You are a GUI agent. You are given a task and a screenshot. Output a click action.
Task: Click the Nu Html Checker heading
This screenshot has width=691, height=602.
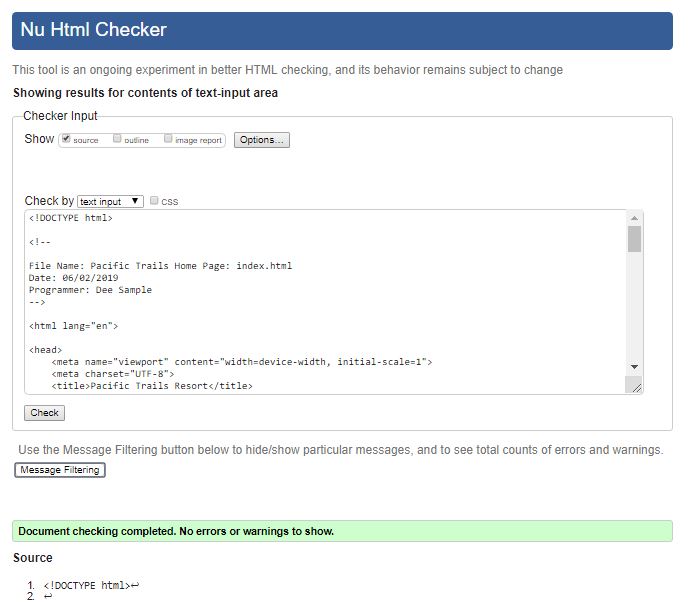click(x=93, y=30)
